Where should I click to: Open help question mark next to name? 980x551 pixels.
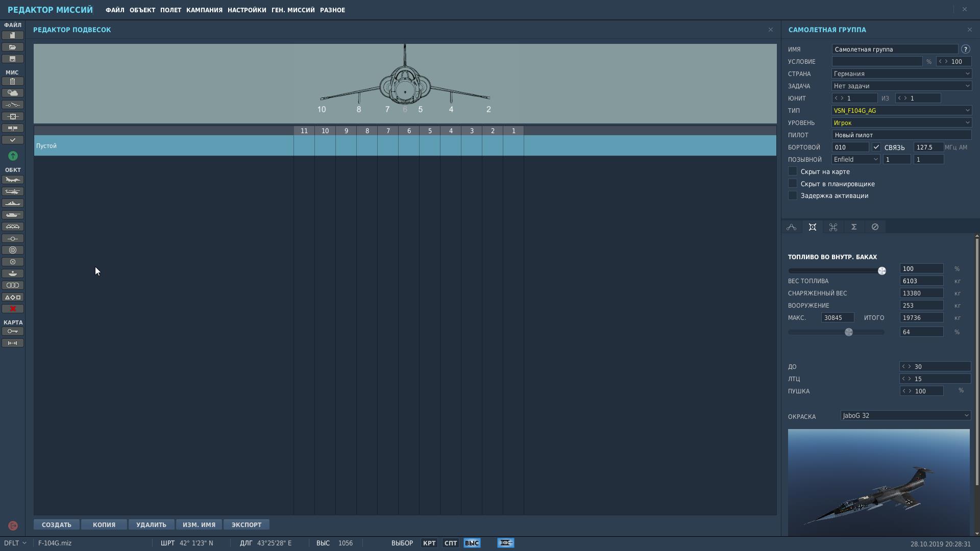click(965, 49)
